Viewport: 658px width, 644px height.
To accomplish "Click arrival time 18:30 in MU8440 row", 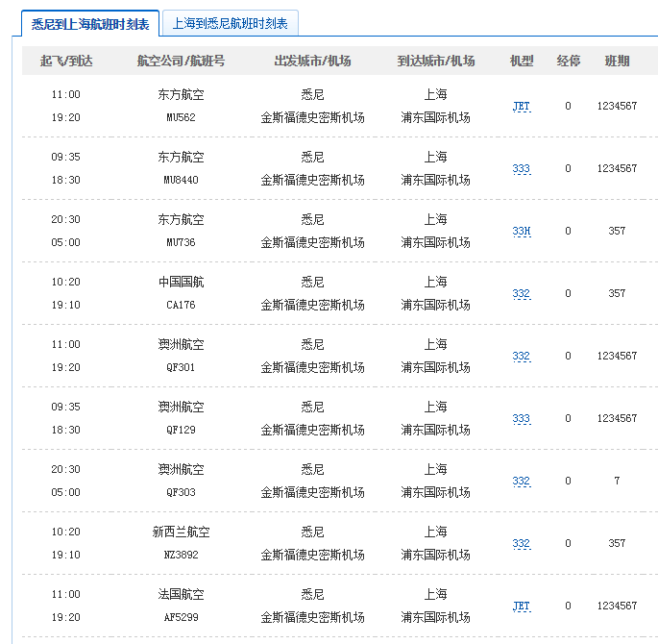I will pyautogui.click(x=66, y=180).
